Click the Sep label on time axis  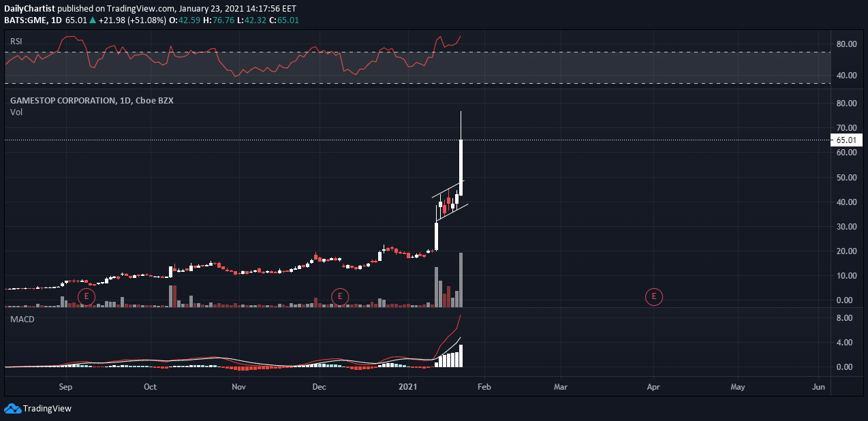point(66,387)
